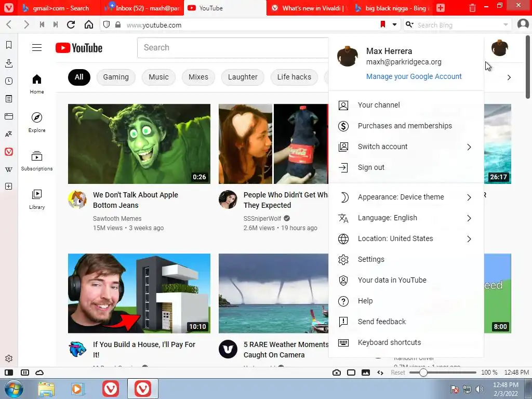This screenshot has height=399, width=532.
Task: Show more category chips with the right chevron
Action: coord(509,77)
